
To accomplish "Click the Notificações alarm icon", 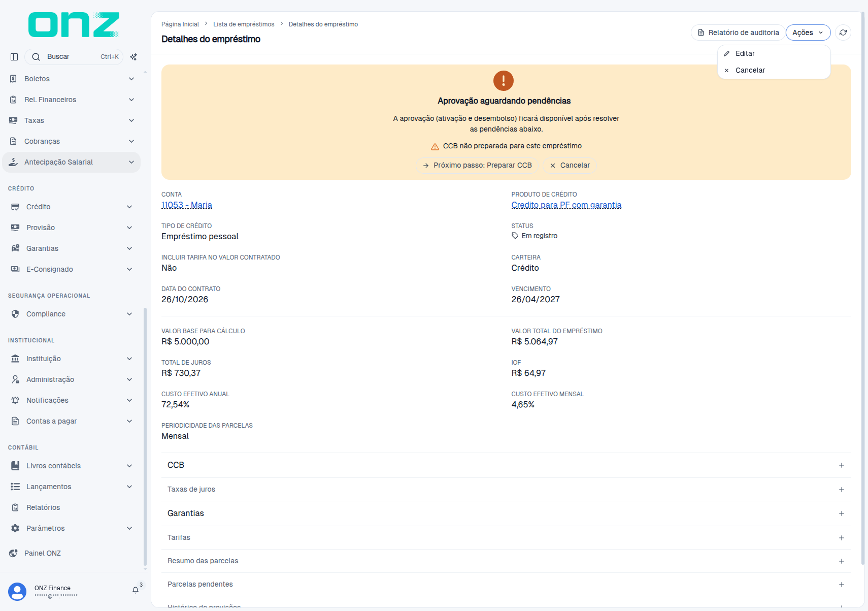I will tap(15, 400).
